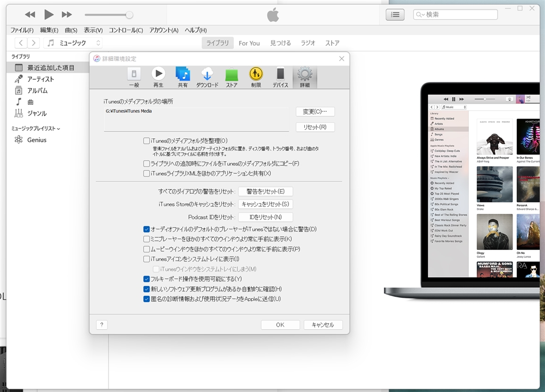Viewport: 545px width, 392px height.
Task: Enable iTunesのメディアフォルダを整理 checkbox
Action: 146,140
